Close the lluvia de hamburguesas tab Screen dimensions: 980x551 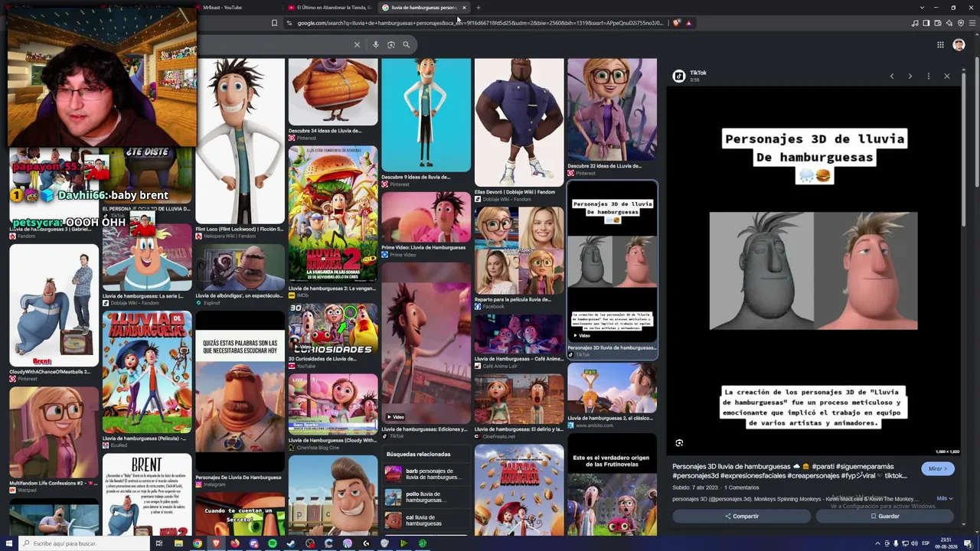[x=464, y=8]
